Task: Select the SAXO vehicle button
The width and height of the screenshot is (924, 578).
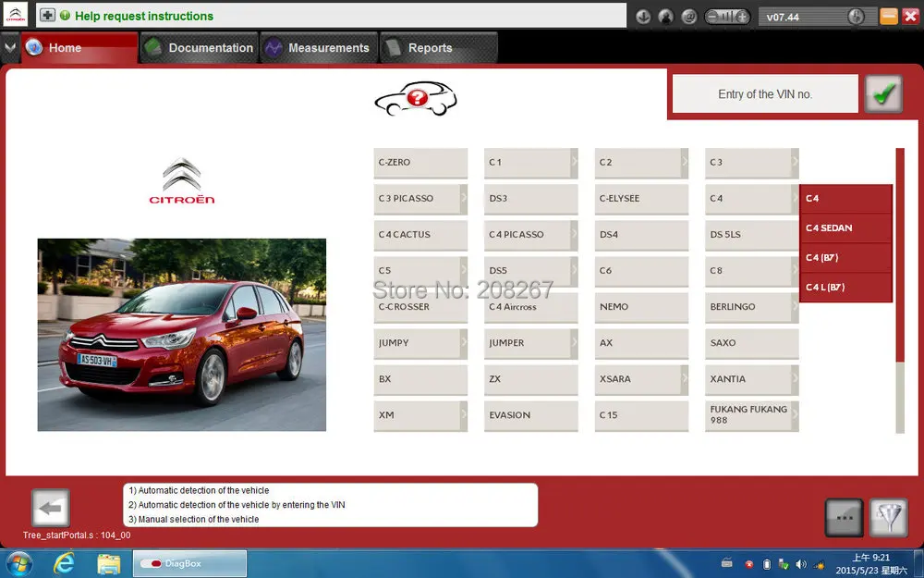Action: [752, 343]
